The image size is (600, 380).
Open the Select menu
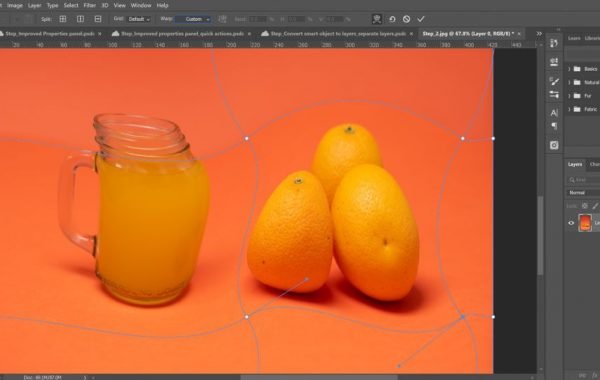coord(71,5)
